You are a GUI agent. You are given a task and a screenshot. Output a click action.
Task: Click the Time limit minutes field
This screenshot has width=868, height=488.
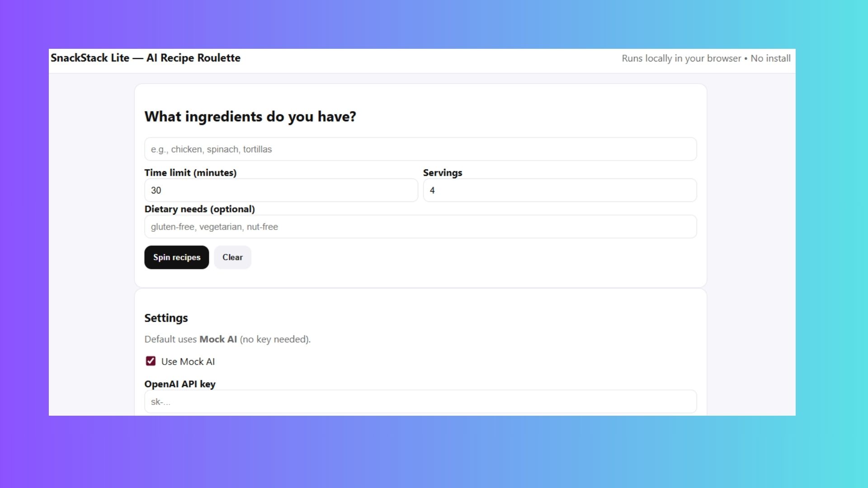click(281, 190)
